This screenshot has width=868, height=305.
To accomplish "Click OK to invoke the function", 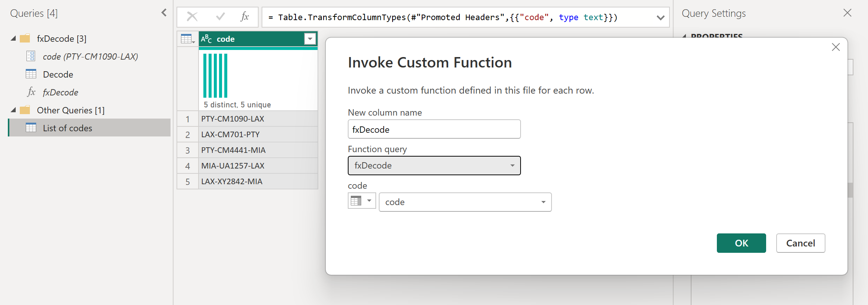I will click(741, 243).
